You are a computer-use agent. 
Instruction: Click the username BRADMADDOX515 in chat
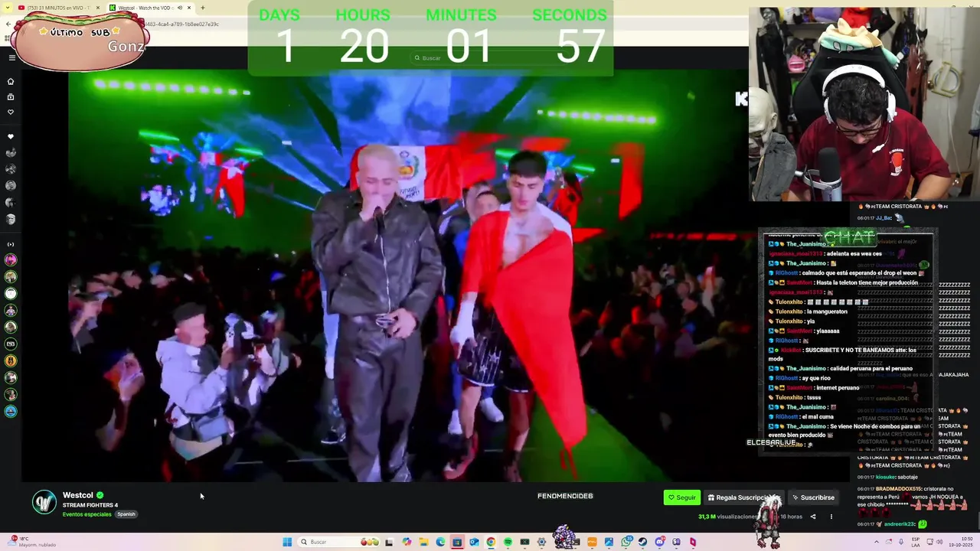pos(900,488)
